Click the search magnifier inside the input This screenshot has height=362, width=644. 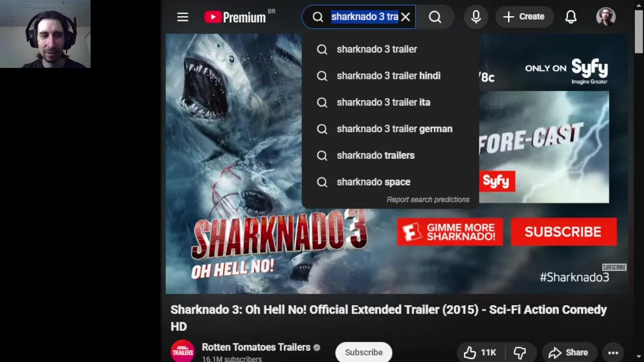pyautogui.click(x=317, y=17)
